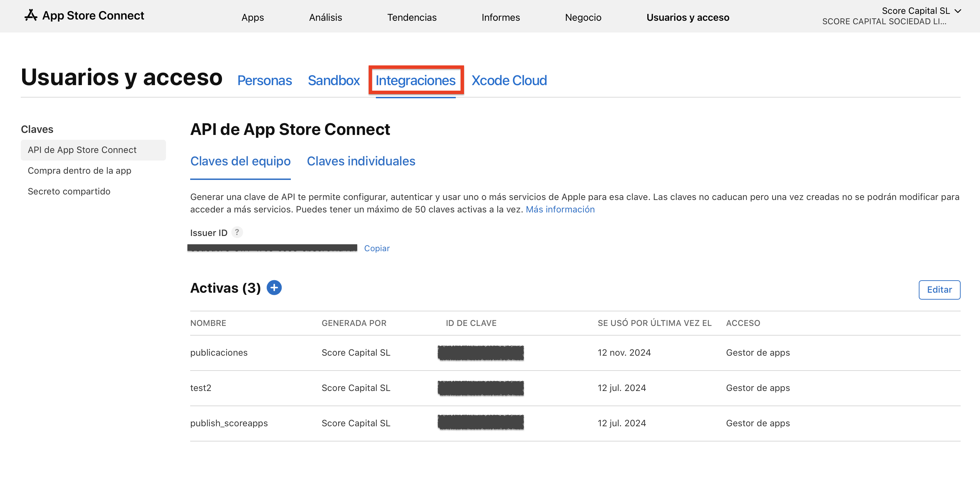Click the 12 nov. 2024 last-used date
The image size is (980, 501).
pyautogui.click(x=624, y=353)
